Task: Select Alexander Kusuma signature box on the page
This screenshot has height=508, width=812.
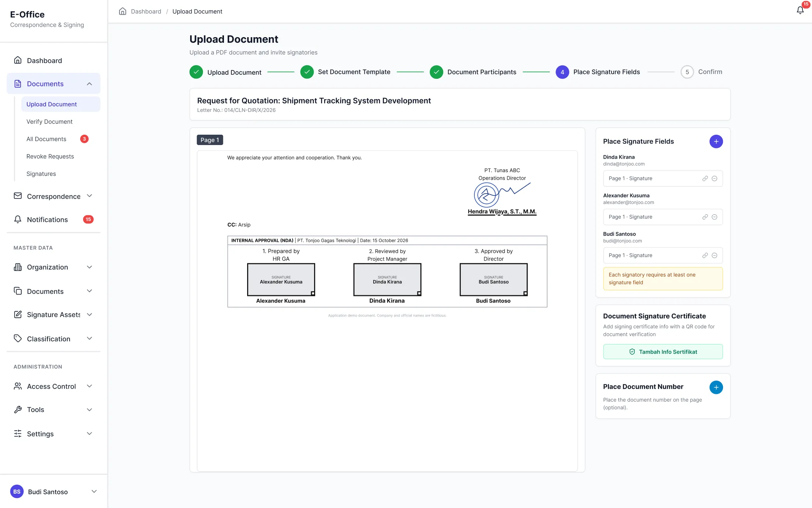Action: (x=281, y=279)
